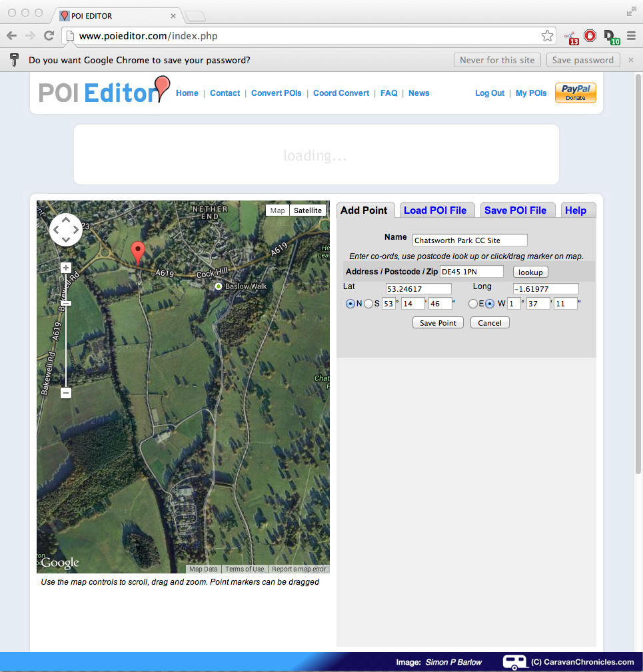Open the Save POI File tab
The height and width of the screenshot is (672, 643).
(x=515, y=210)
